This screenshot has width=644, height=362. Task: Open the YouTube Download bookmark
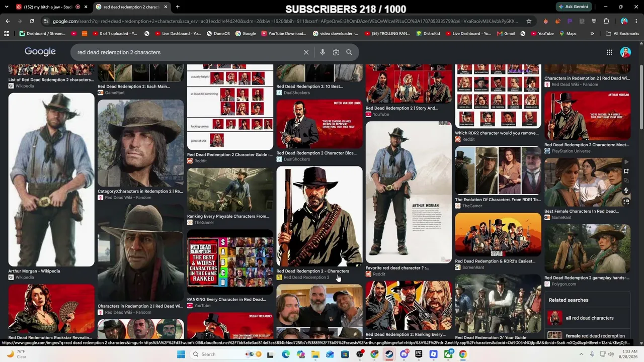[x=283, y=34]
